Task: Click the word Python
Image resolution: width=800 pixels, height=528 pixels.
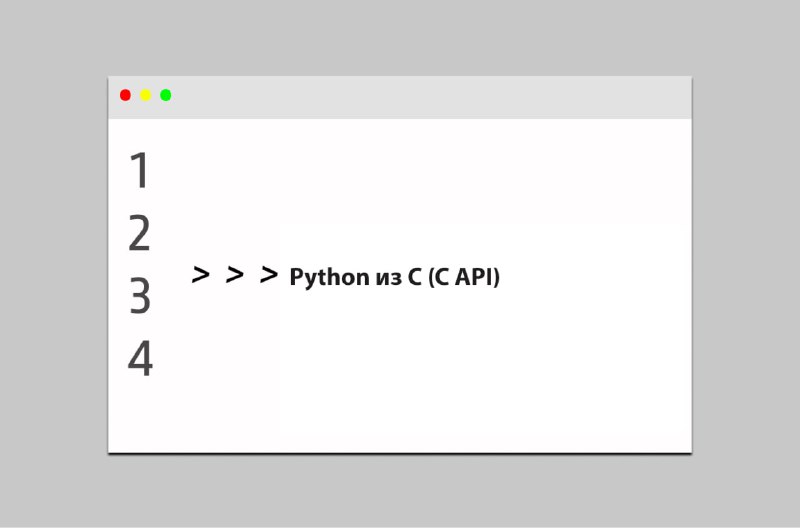Action: pos(329,278)
